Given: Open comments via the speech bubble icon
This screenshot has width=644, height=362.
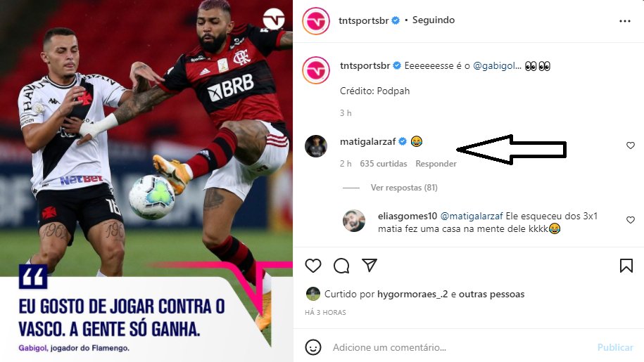Looking at the screenshot, I should (x=341, y=266).
